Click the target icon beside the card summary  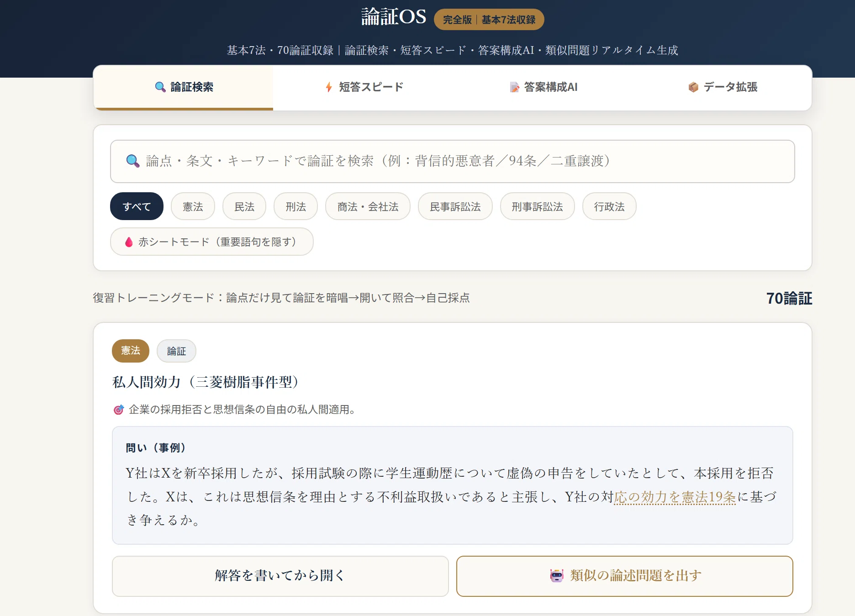click(118, 410)
